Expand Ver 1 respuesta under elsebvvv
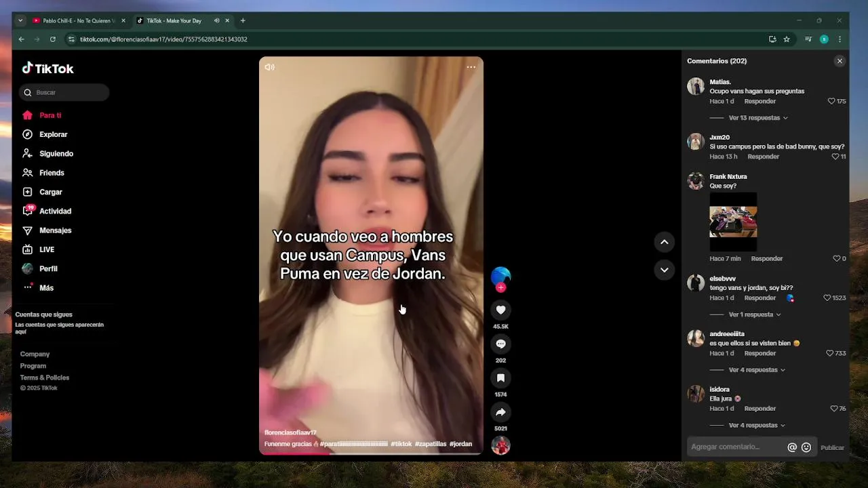Image resolution: width=868 pixels, height=488 pixels. (755, 314)
